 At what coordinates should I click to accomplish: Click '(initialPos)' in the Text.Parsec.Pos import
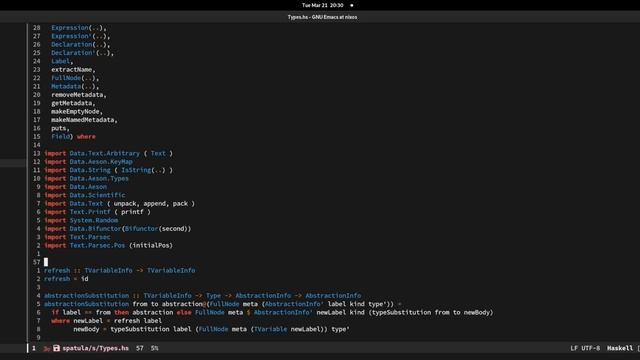(151, 245)
